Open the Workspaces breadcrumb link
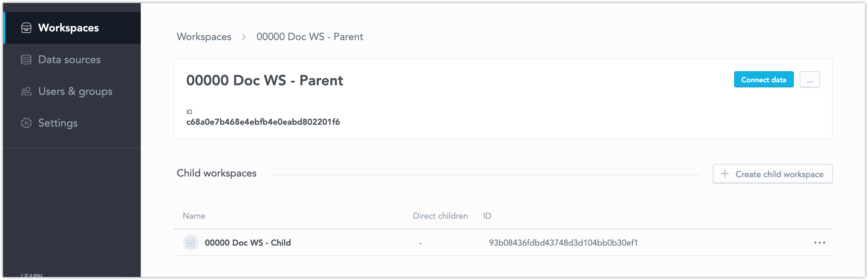The width and height of the screenshot is (868, 280). (x=204, y=37)
